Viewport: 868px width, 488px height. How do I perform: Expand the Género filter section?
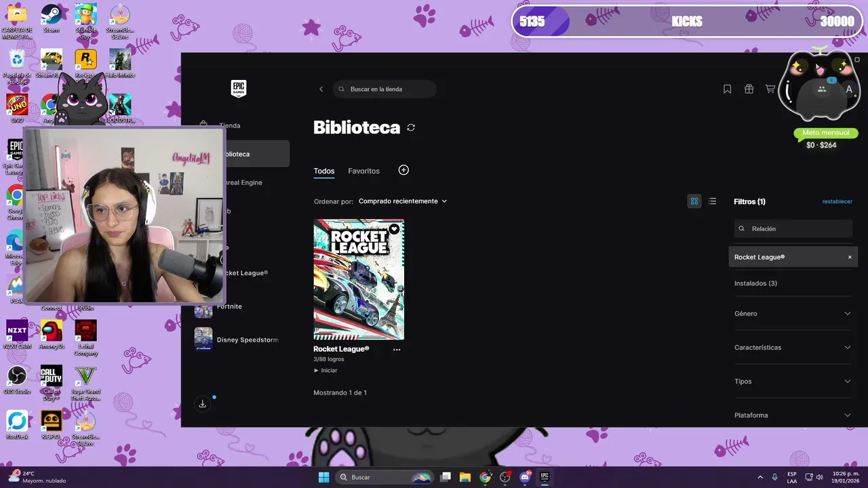pos(793,313)
